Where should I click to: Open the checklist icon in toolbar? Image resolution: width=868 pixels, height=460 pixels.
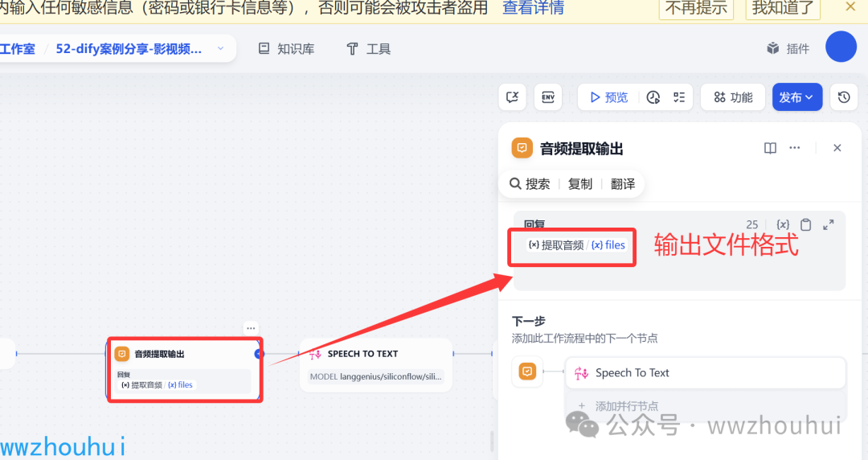coord(679,97)
